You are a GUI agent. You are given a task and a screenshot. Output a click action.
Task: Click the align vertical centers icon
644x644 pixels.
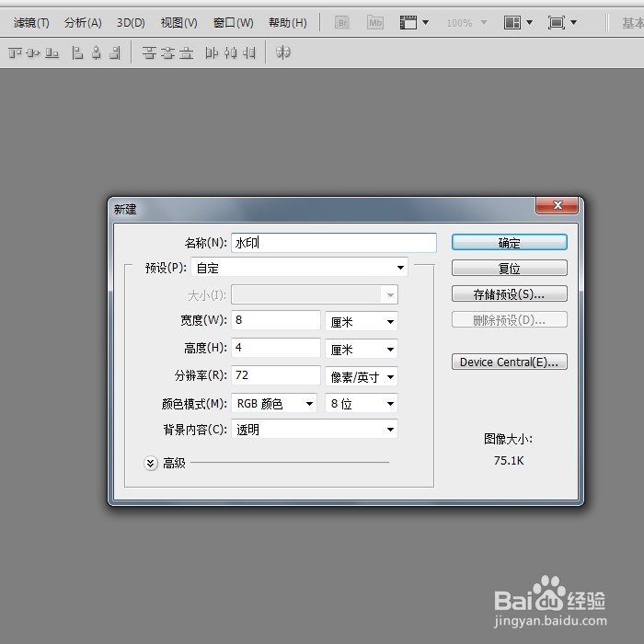click(33, 52)
